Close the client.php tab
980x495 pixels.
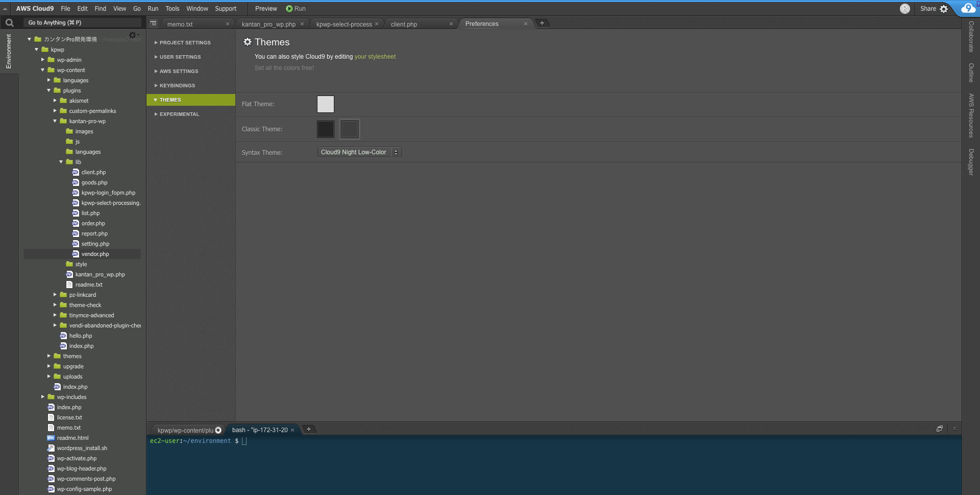point(451,24)
